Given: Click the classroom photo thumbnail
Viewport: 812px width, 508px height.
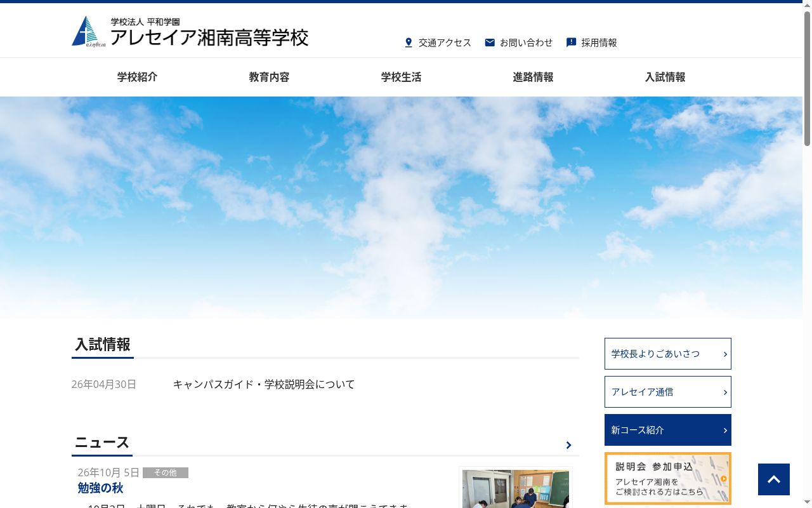Looking at the screenshot, I should [516, 488].
